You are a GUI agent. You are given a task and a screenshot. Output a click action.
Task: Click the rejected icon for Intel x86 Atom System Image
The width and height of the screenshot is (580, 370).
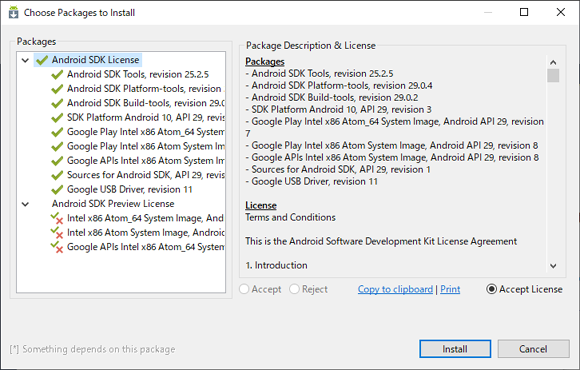(x=57, y=233)
